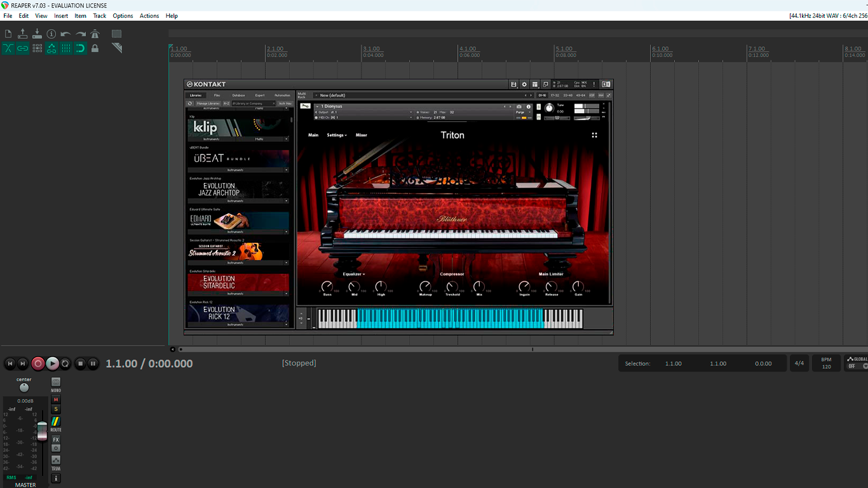Click the ruler triangle toolbar icon
Viewport: 868px width, 488px height.
coord(117,48)
